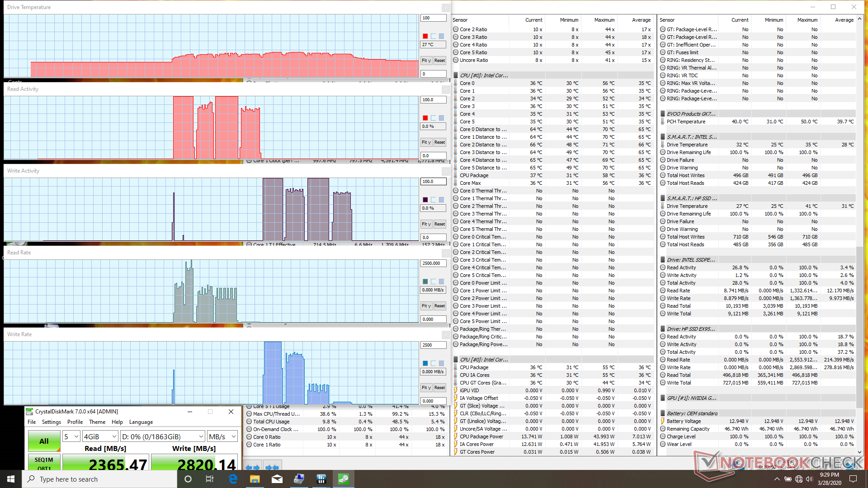Click the thermometer icon beside PCH Temperature
This screenshot has width=868, height=488.
pos(662,122)
